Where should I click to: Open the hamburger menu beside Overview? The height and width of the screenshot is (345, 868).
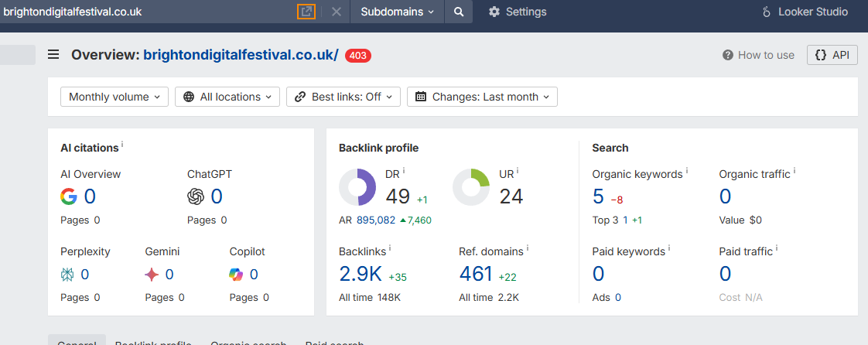coord(53,55)
